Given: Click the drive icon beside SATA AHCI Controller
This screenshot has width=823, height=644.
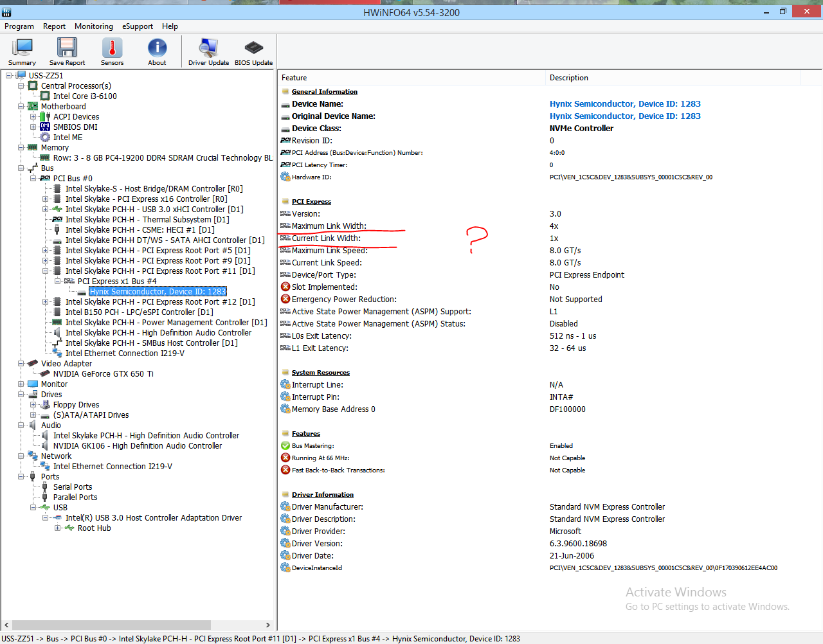Looking at the screenshot, I should click(57, 240).
